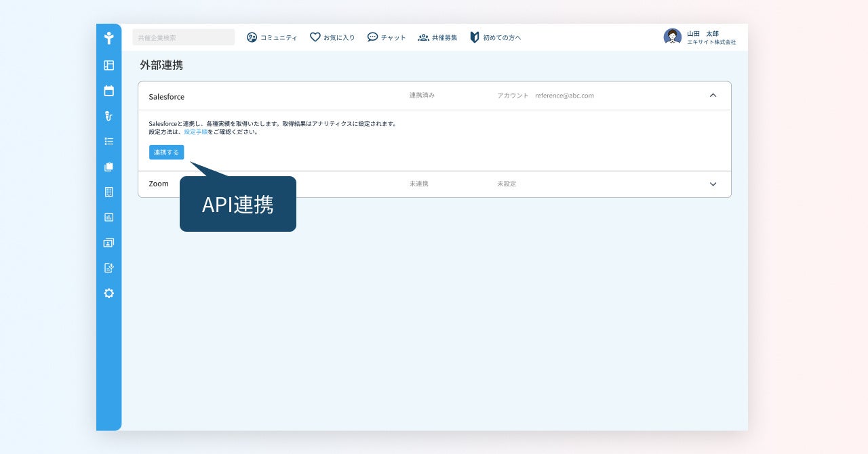
Task: Open the calendar icon in sidebar
Action: [108, 91]
